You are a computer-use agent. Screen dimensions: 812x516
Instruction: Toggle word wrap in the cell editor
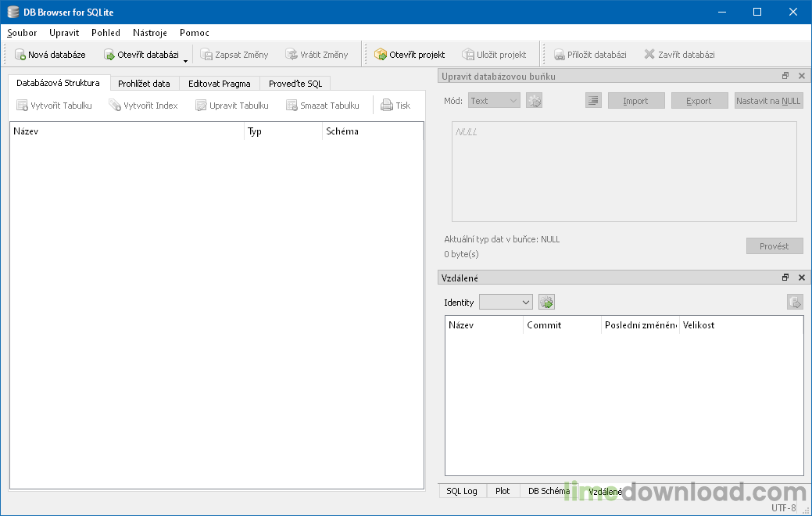click(x=593, y=100)
